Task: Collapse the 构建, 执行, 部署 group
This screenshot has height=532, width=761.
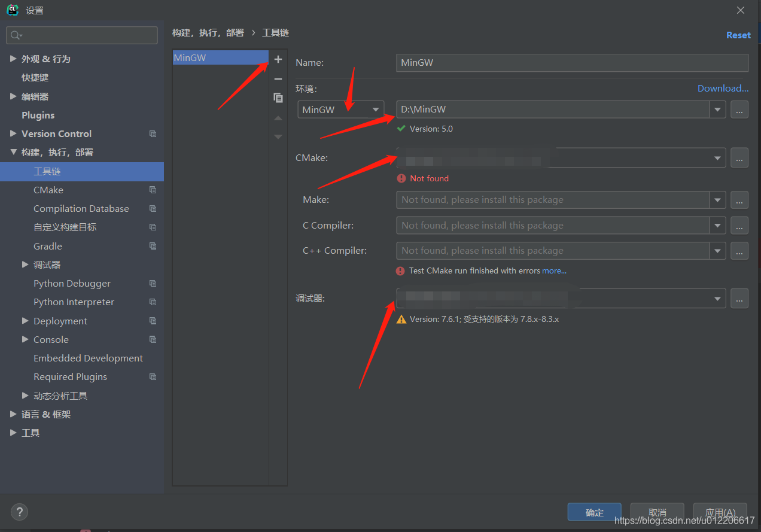Action: pyautogui.click(x=13, y=153)
